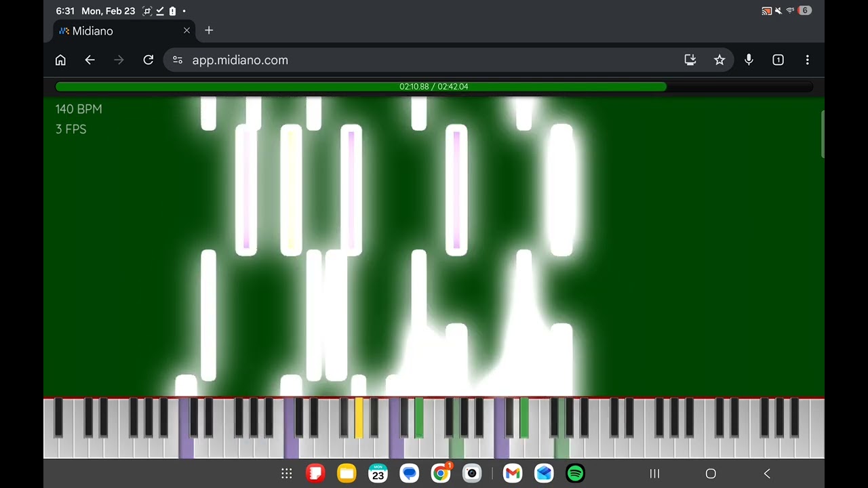Tap the cast icon in status bar
Screen dimensions: 868x488
coord(767,11)
